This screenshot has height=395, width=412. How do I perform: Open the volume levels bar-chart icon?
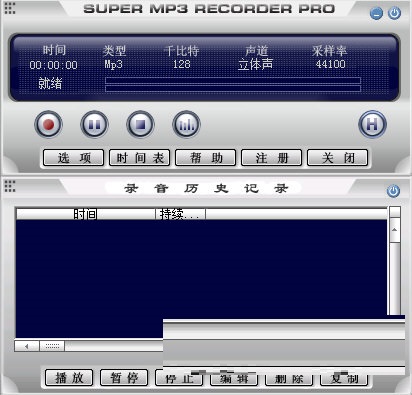coord(186,124)
